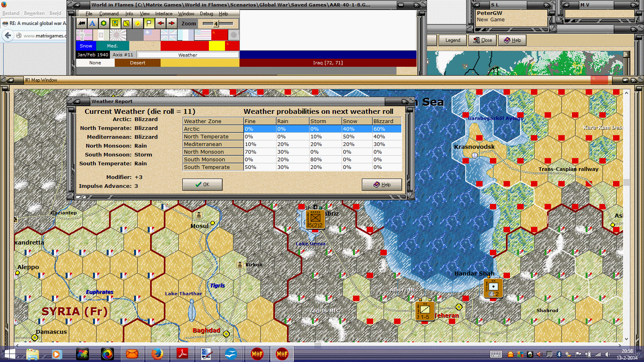
Task: Click the grey round emblem after flags
Action: click(x=233, y=35)
